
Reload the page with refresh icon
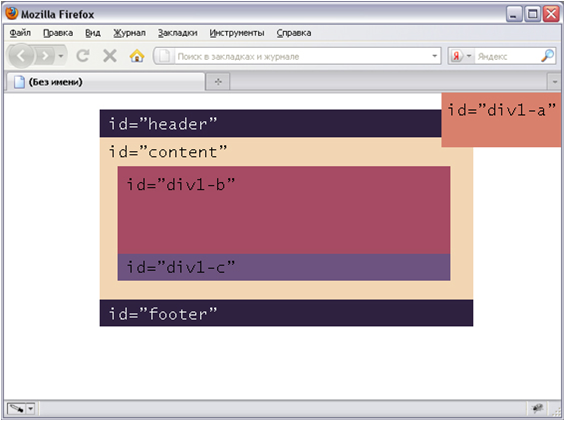(83, 56)
